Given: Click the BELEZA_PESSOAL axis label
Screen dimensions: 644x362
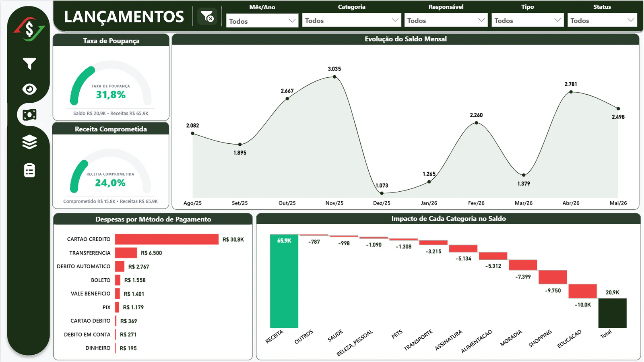Looking at the screenshot, I should pos(355,343).
